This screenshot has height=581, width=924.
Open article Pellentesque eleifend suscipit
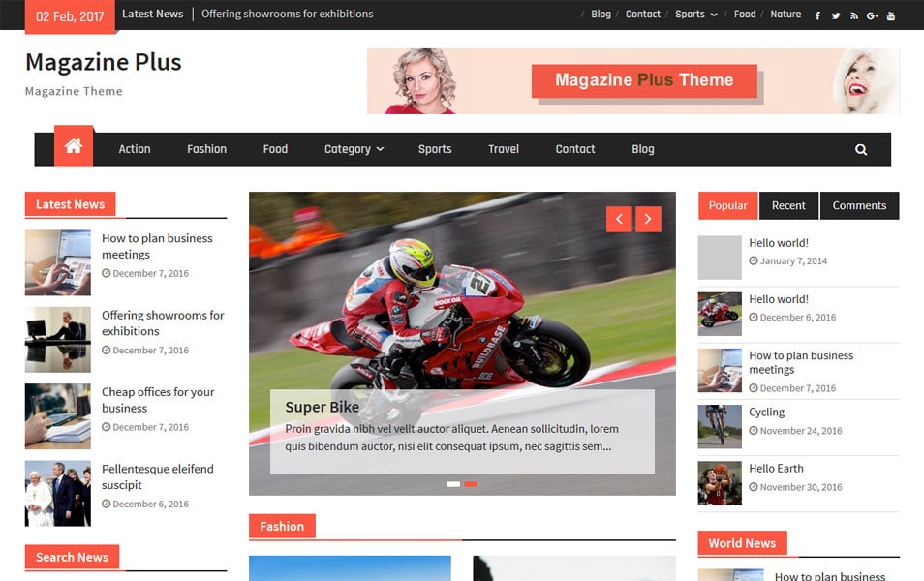(x=157, y=476)
